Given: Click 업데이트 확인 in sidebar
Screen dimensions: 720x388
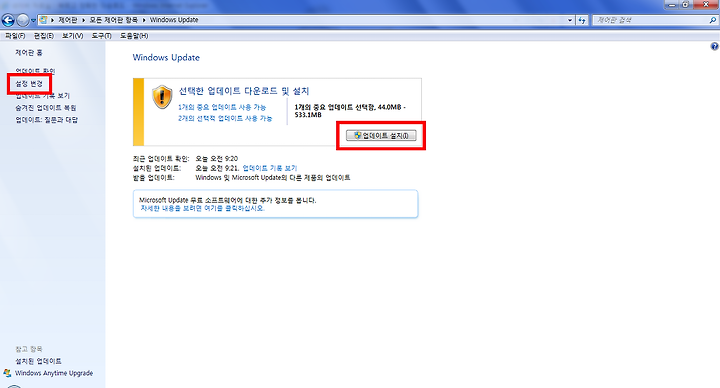Looking at the screenshot, I should 35,71.
